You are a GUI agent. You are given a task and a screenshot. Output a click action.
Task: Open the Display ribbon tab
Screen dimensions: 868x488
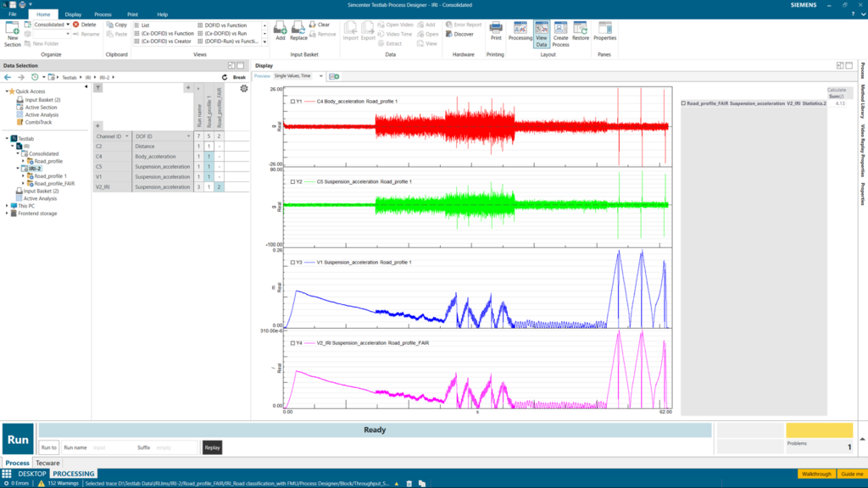click(x=73, y=14)
